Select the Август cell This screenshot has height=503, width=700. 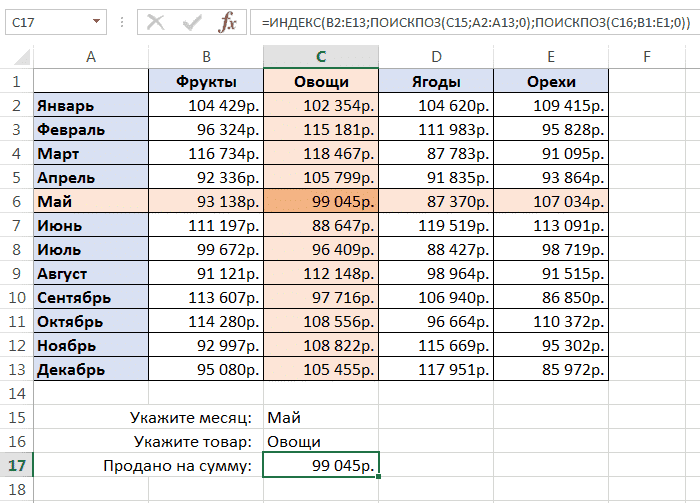click(x=91, y=274)
